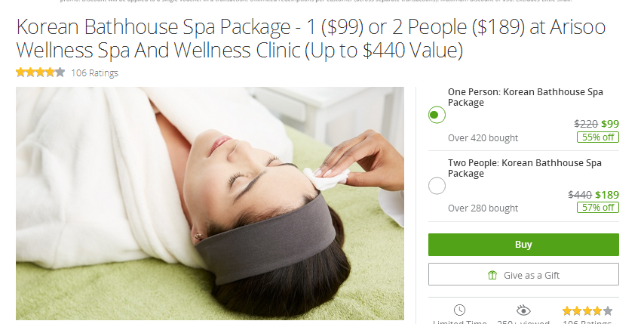Screen dimensions: 644x324
Task: Click the green Buy button
Action: tap(523, 245)
